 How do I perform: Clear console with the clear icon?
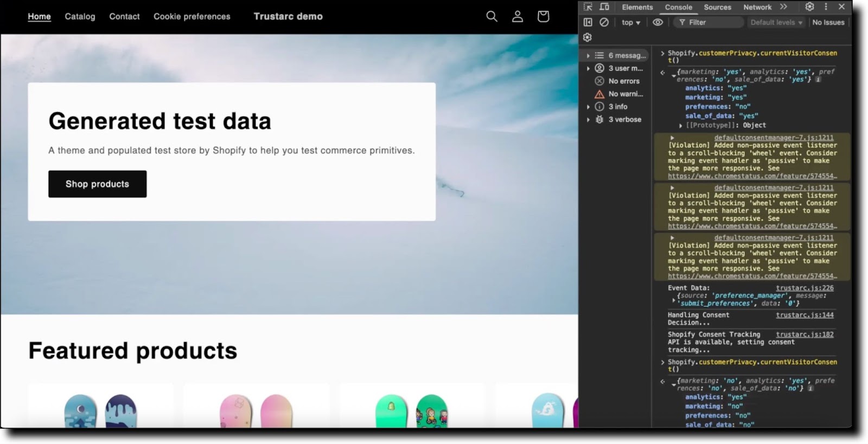pos(604,22)
